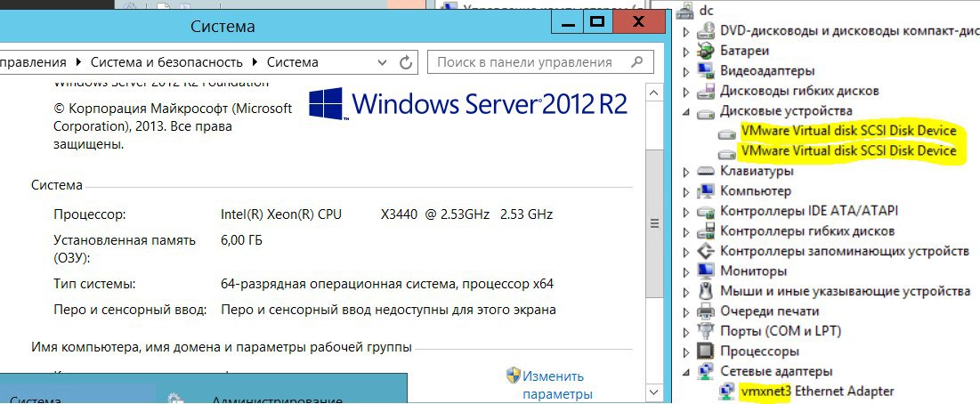Expand the Видеоадаптеры node
Screen dimensions: 980x404
pos(686,71)
